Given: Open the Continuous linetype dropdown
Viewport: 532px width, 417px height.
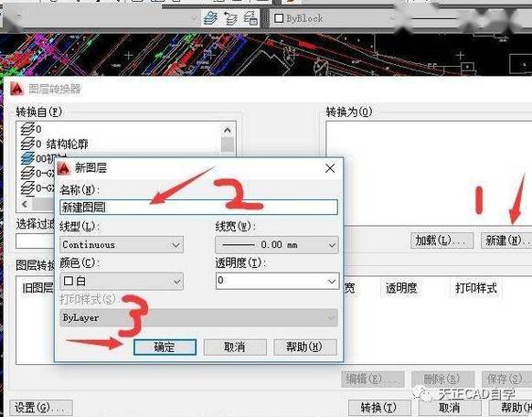Looking at the screenshot, I should point(122,245).
